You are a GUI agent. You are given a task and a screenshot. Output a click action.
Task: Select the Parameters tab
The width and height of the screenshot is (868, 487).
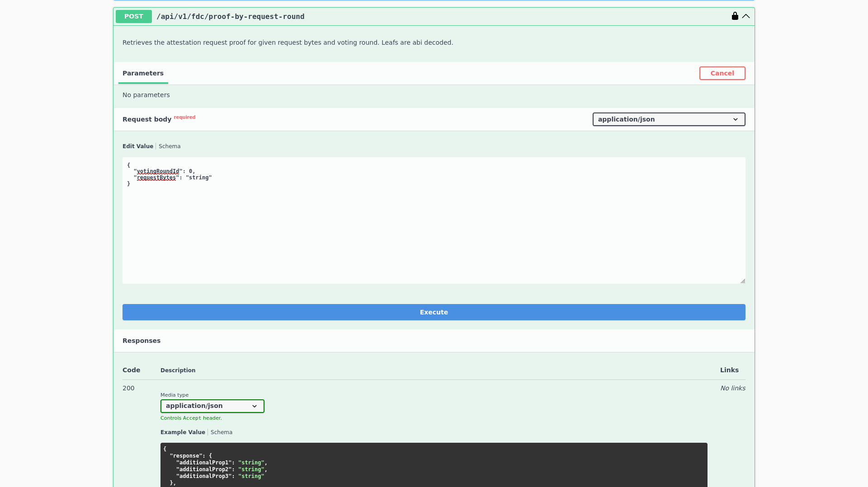pos(143,73)
